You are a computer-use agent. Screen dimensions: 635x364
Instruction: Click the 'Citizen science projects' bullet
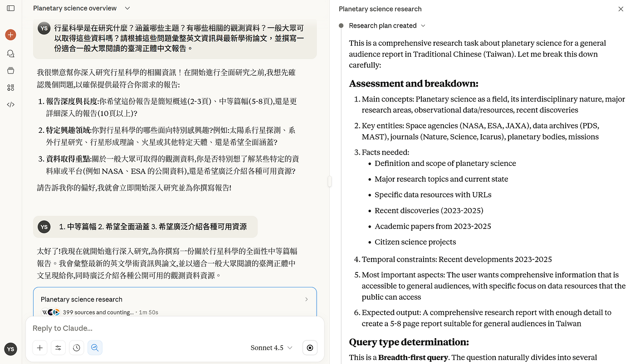pos(415,242)
